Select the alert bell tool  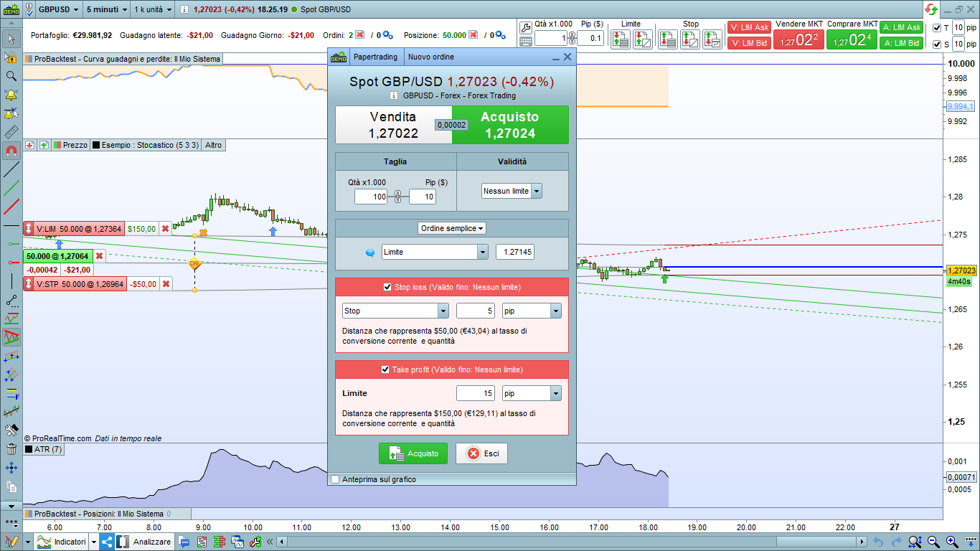click(x=11, y=95)
